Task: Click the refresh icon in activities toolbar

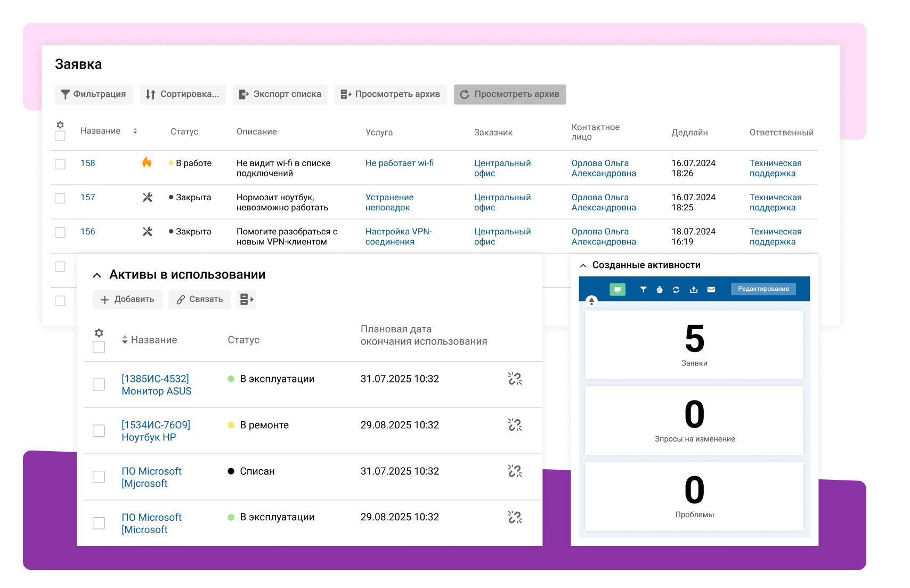Action: [676, 289]
